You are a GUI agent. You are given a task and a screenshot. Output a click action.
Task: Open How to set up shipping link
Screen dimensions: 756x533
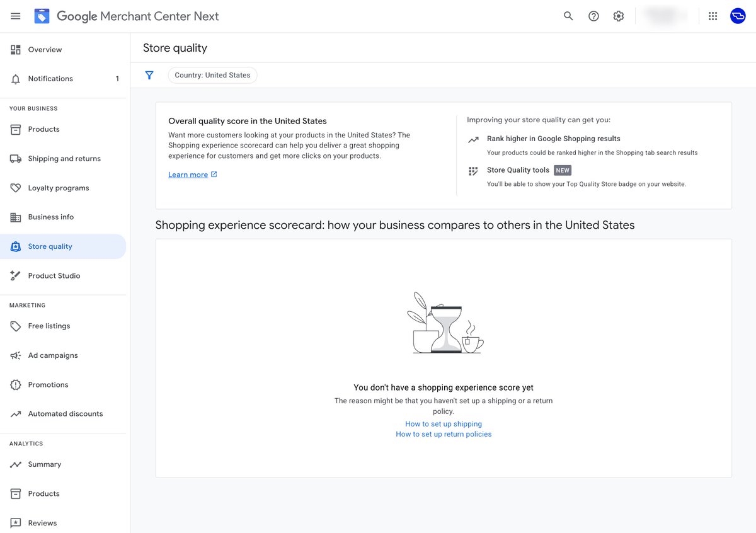[x=444, y=424]
